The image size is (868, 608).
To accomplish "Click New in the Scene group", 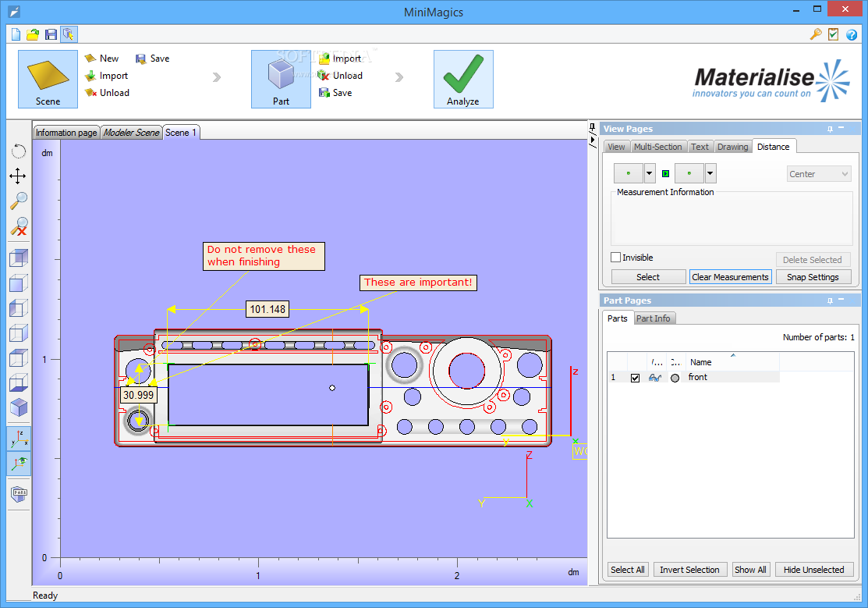I will click(102, 59).
